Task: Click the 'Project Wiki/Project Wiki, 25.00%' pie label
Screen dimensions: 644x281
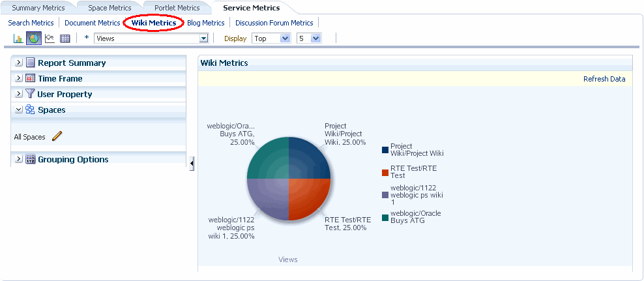Action: (x=345, y=134)
